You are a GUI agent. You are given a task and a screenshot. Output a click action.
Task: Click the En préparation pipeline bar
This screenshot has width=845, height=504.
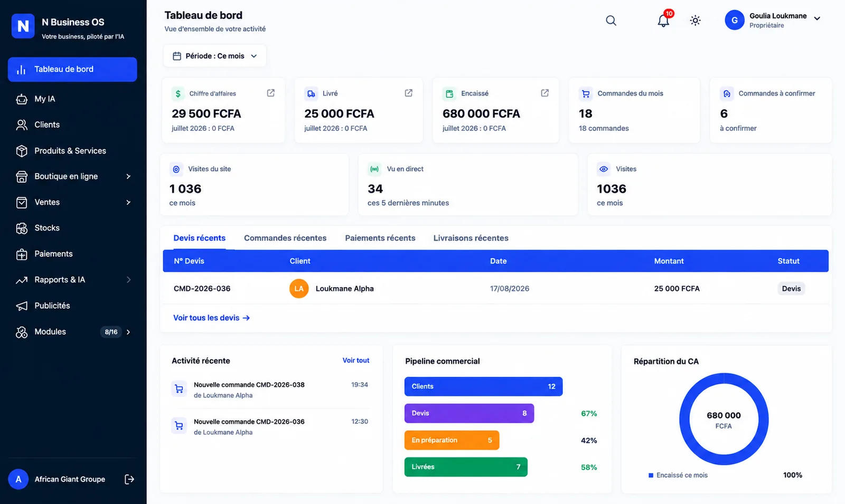[x=452, y=440]
